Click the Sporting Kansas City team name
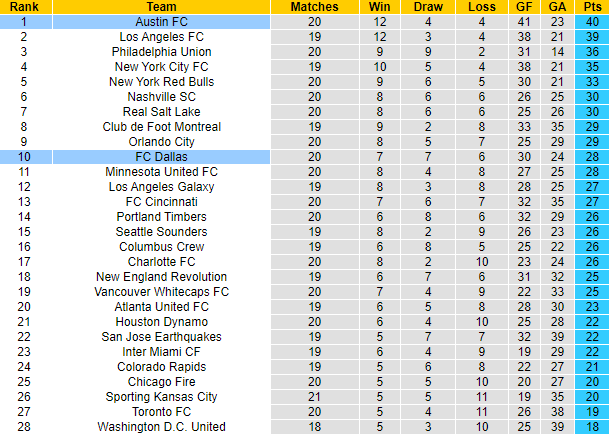 point(161,397)
